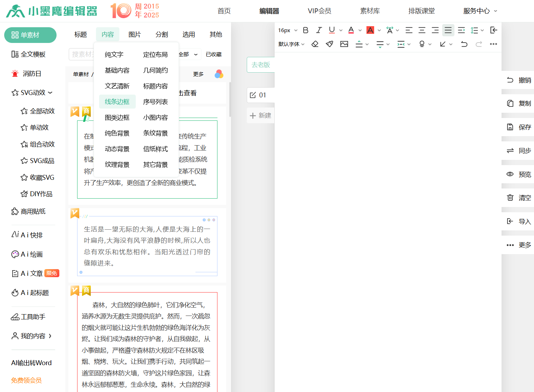
Task: Click the insert image icon
Action: pyautogui.click(x=344, y=44)
